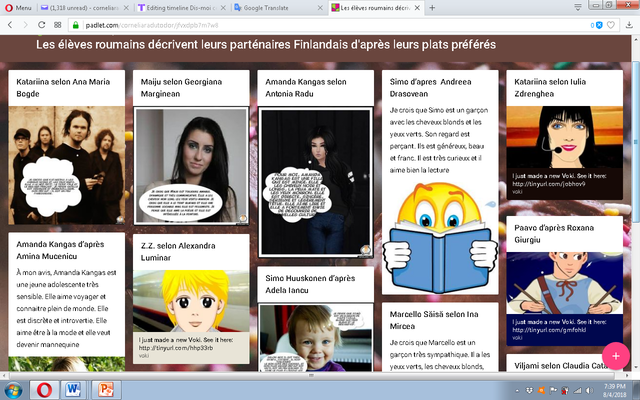Click text Je crois que Simo est un garçon
Screen dimensions: 640x400
pos(439,110)
